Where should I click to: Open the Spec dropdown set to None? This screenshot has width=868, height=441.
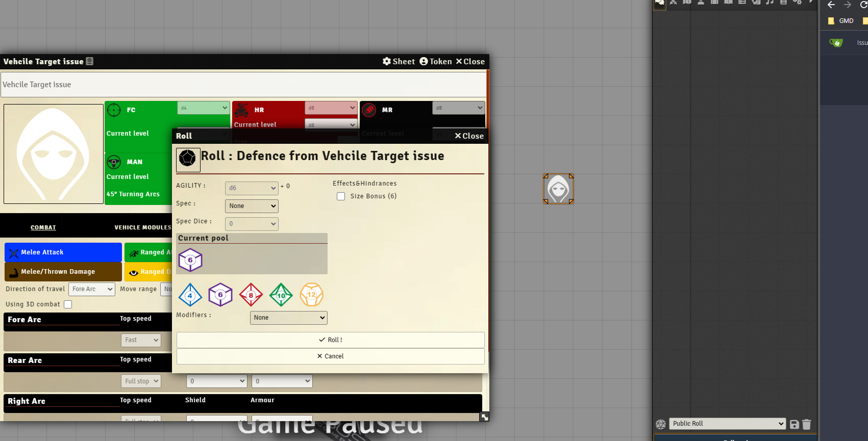click(252, 206)
